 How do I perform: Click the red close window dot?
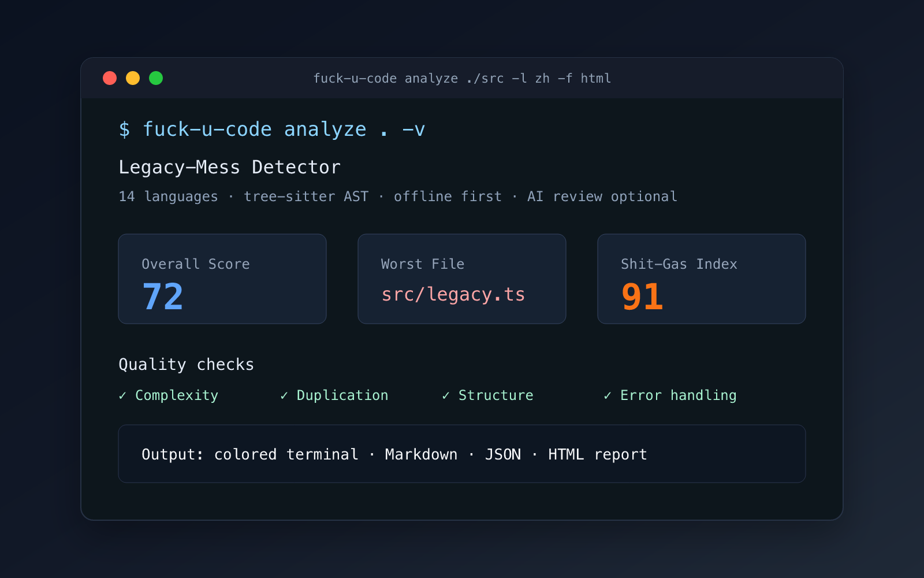110,78
